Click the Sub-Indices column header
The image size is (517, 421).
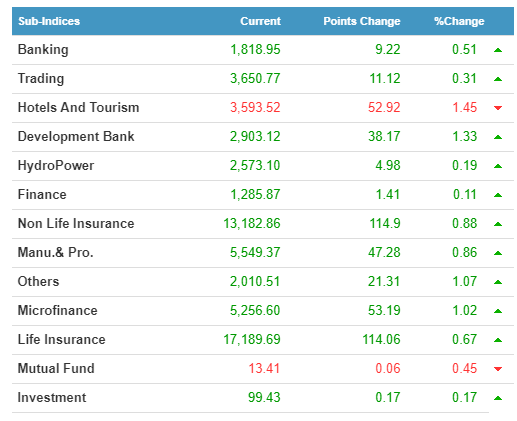pos(49,21)
